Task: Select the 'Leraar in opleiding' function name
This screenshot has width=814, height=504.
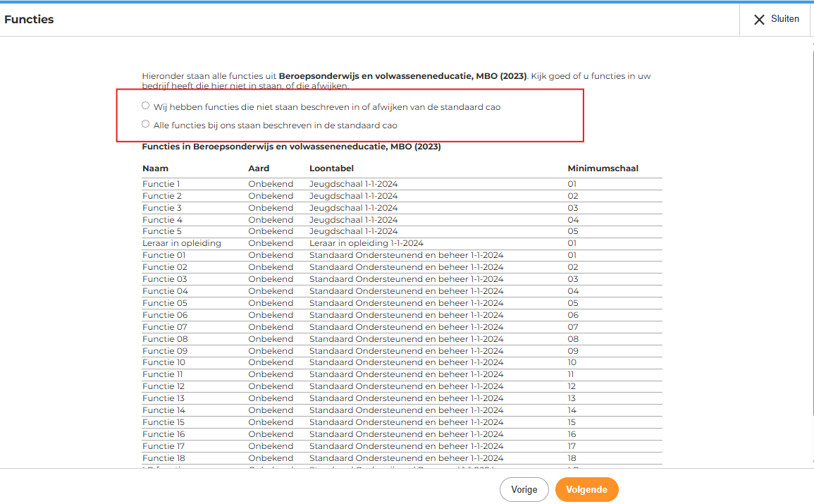Action: coord(182,243)
